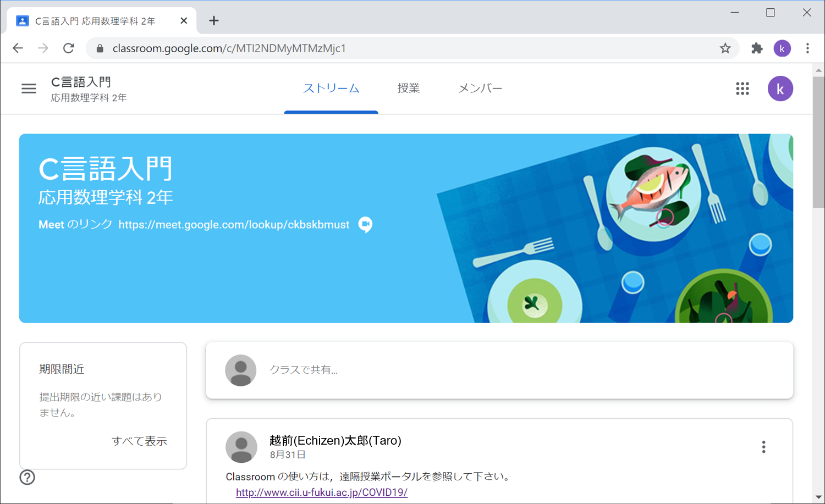Click the 8月31日 post date
825x504 pixels.
pos(288,455)
